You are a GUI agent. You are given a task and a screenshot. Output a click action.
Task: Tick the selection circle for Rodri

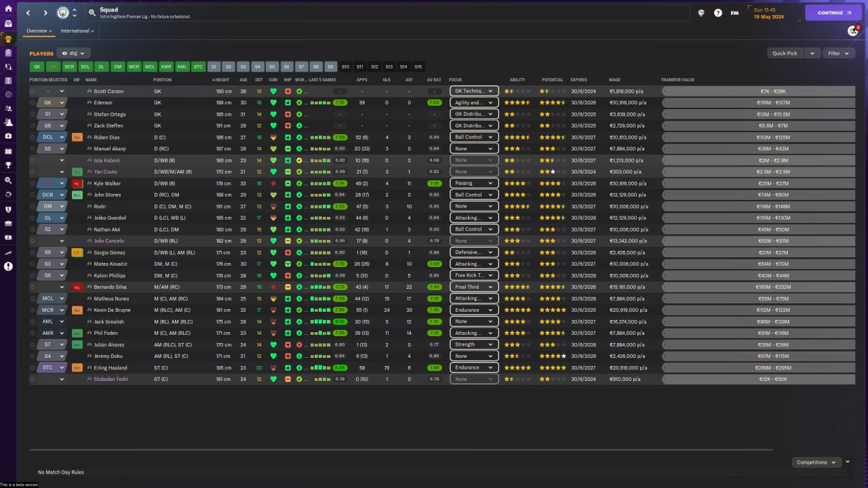pos(32,207)
